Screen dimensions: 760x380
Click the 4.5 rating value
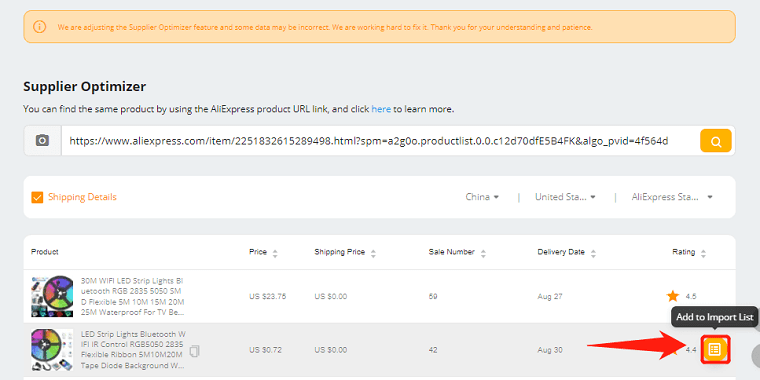tap(691, 296)
